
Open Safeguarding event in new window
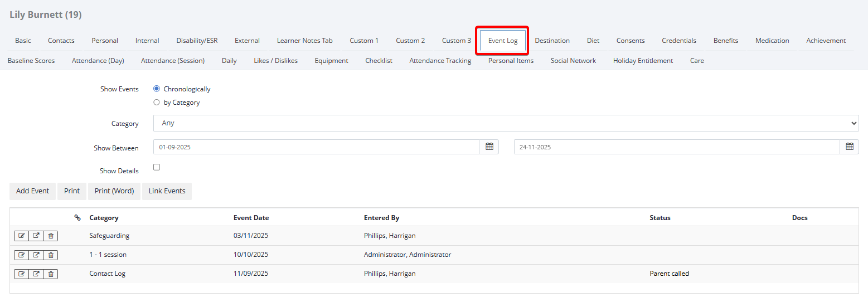36,236
